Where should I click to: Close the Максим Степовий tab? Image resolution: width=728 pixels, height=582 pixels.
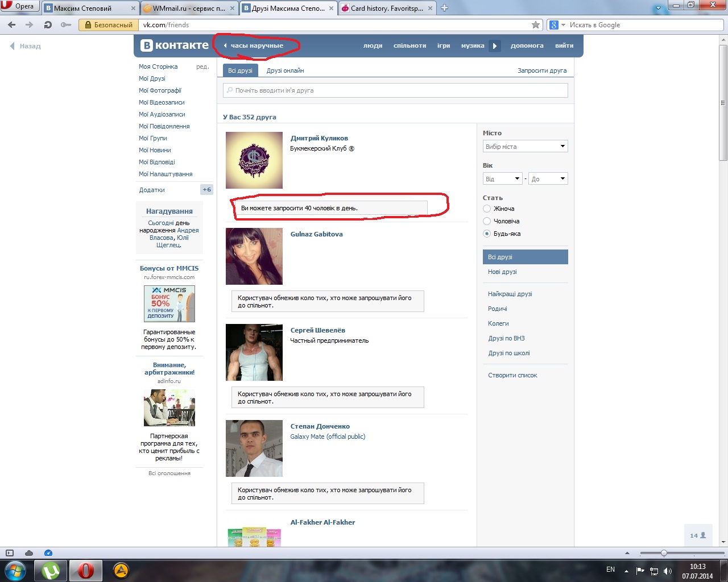(134, 9)
